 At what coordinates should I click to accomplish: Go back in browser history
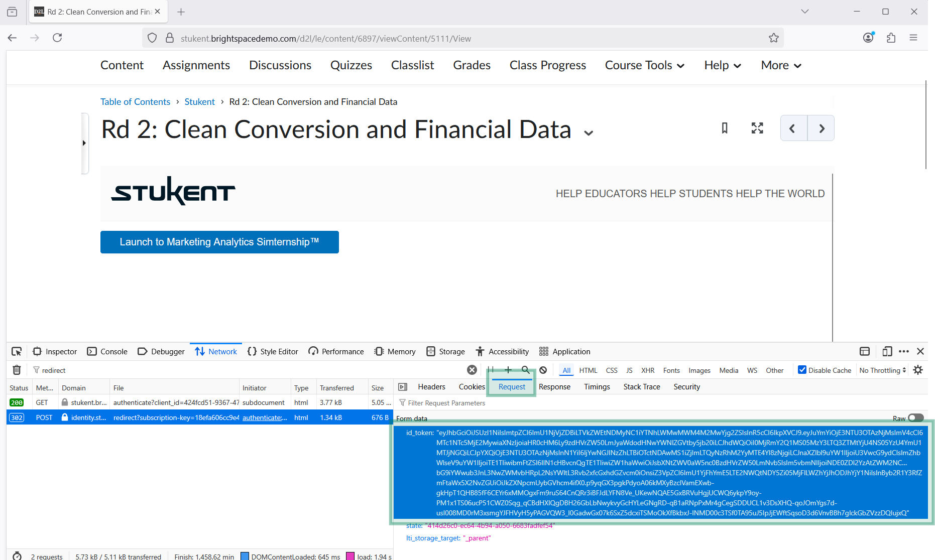[x=13, y=38]
